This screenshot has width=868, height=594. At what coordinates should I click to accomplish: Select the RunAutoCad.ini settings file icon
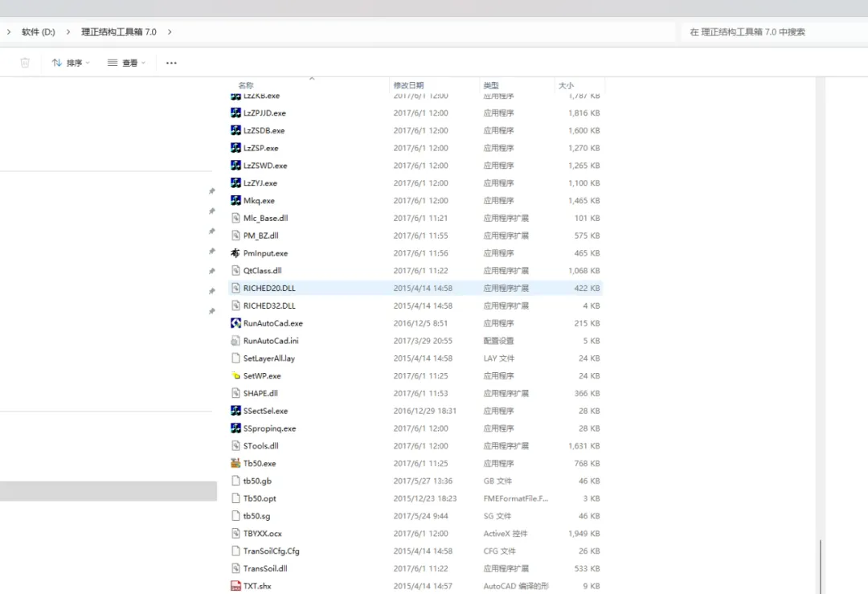(x=235, y=341)
